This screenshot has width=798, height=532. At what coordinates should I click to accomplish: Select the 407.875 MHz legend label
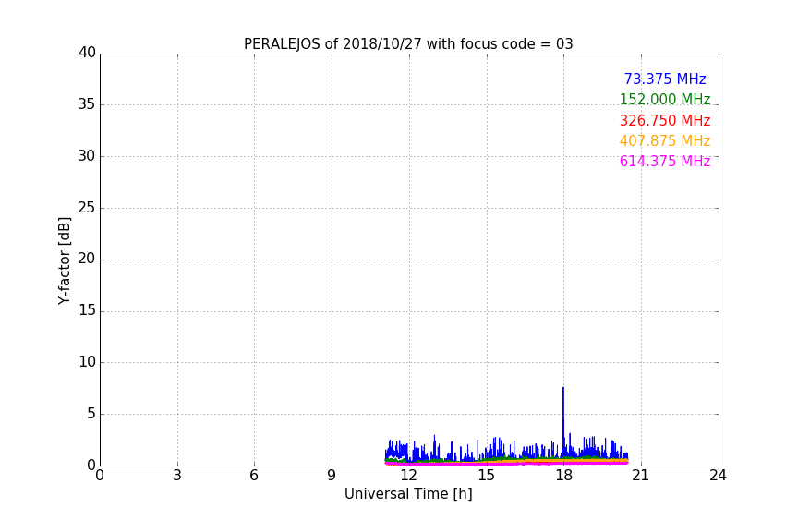coord(665,140)
